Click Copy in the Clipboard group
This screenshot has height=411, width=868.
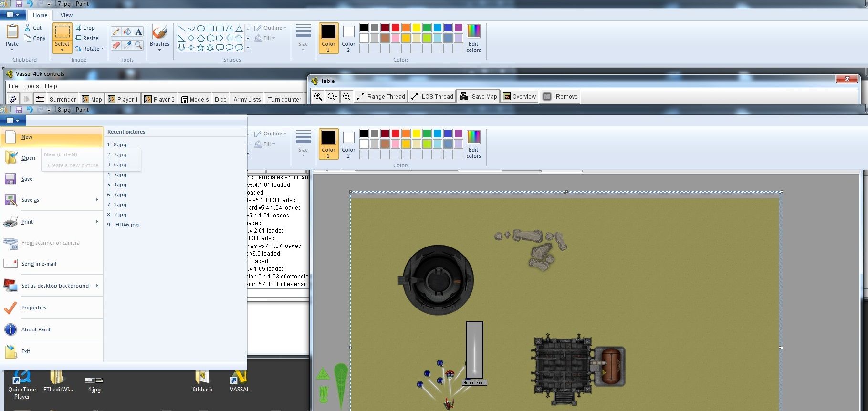coord(35,38)
